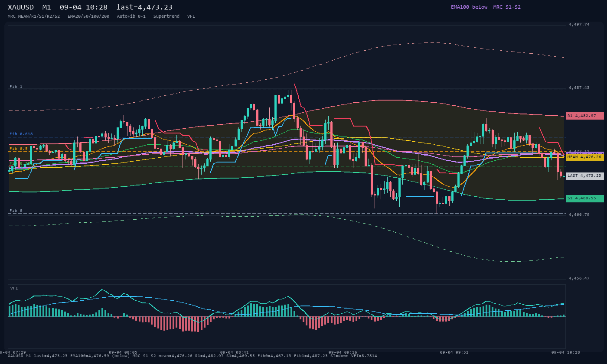Click the 4,466.79 price axis label
The width and height of the screenshot is (607, 364).
579,214
